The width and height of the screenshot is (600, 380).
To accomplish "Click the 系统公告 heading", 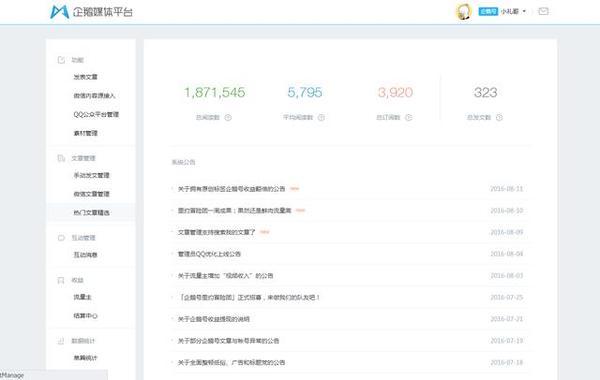I will (183, 162).
